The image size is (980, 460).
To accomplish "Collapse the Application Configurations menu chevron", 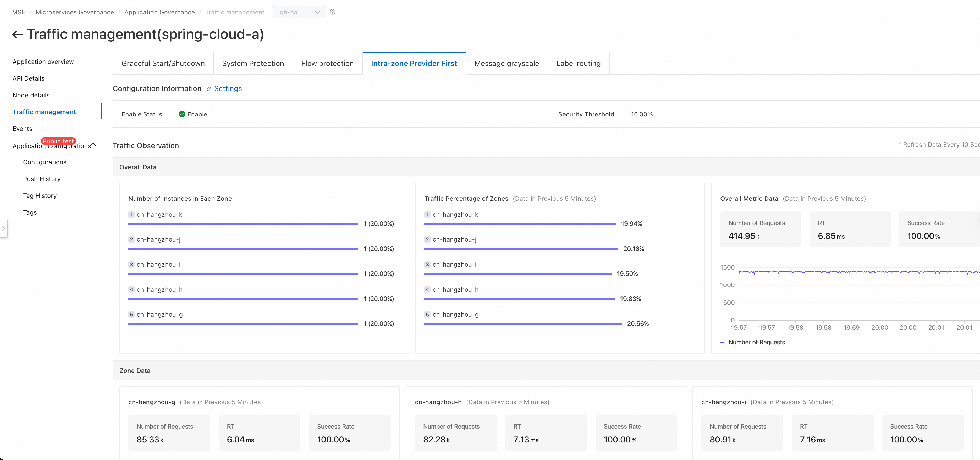I will click(93, 145).
